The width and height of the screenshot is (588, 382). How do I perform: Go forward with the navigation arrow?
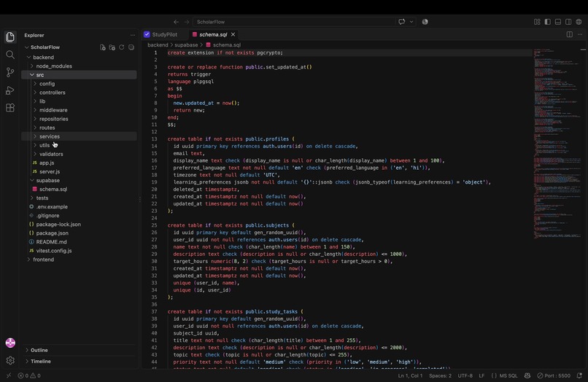(x=186, y=22)
